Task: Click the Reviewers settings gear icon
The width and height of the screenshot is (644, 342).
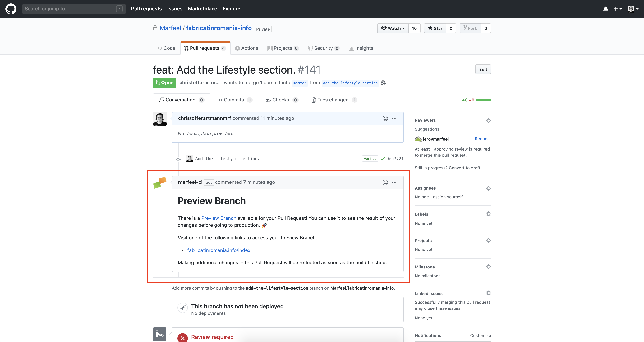Action: pos(489,120)
